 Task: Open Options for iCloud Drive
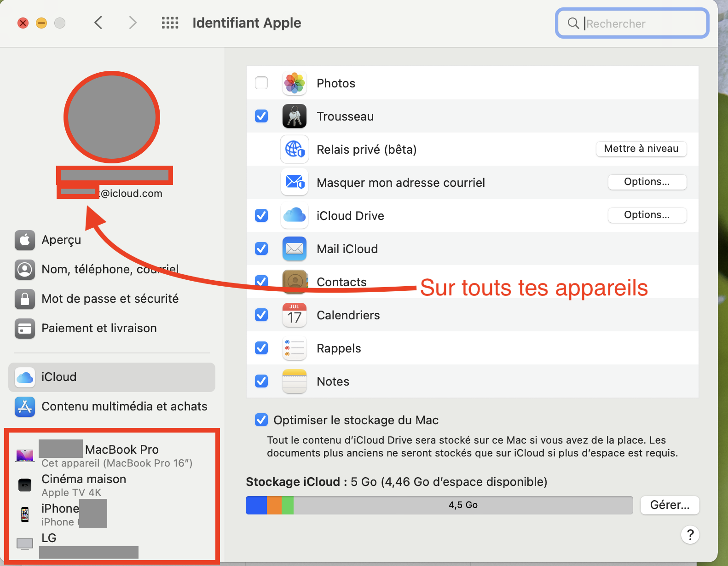pyautogui.click(x=647, y=215)
